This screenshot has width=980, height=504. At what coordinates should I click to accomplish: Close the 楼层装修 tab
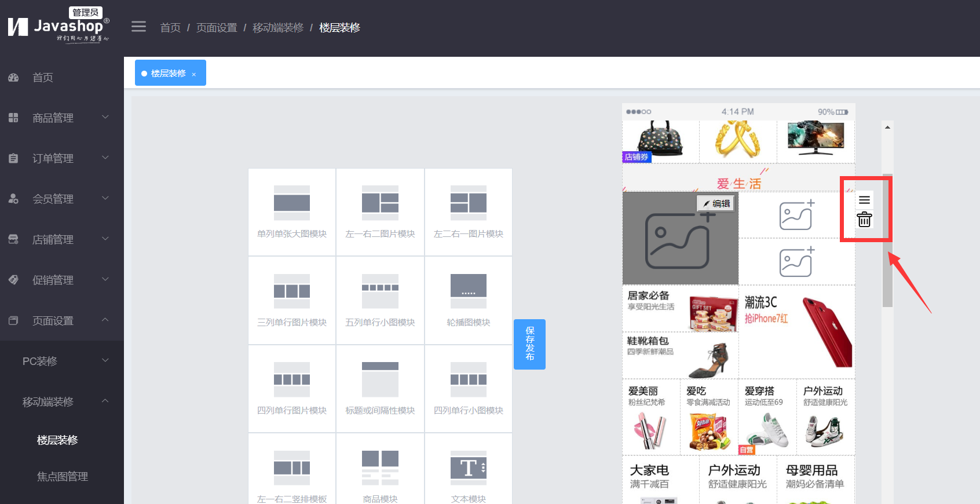pos(194,74)
